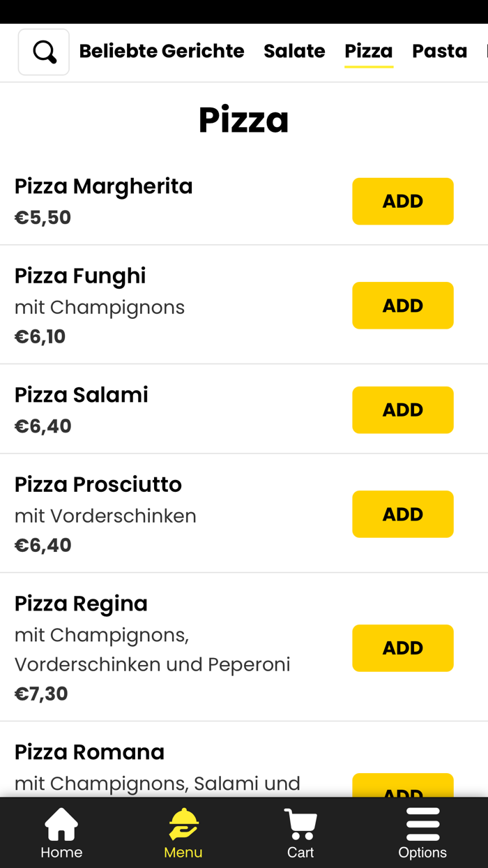Screen dimensions: 488x868
Task: Add Pizza Romana to the order
Action: tap(403, 792)
